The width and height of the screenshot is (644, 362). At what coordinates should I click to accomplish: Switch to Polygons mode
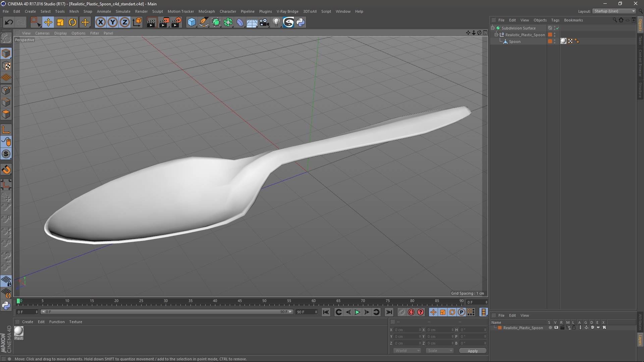[x=6, y=114]
